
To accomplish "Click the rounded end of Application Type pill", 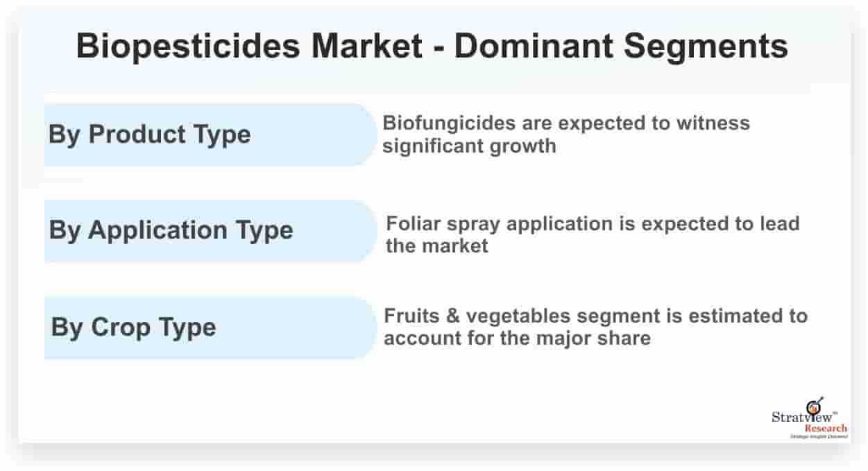I will (x=362, y=231).
